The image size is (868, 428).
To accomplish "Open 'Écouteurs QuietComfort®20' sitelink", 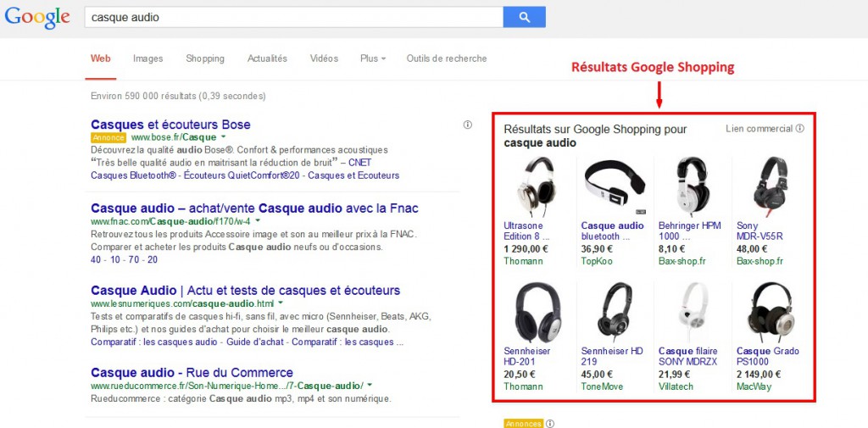I will [x=242, y=175].
